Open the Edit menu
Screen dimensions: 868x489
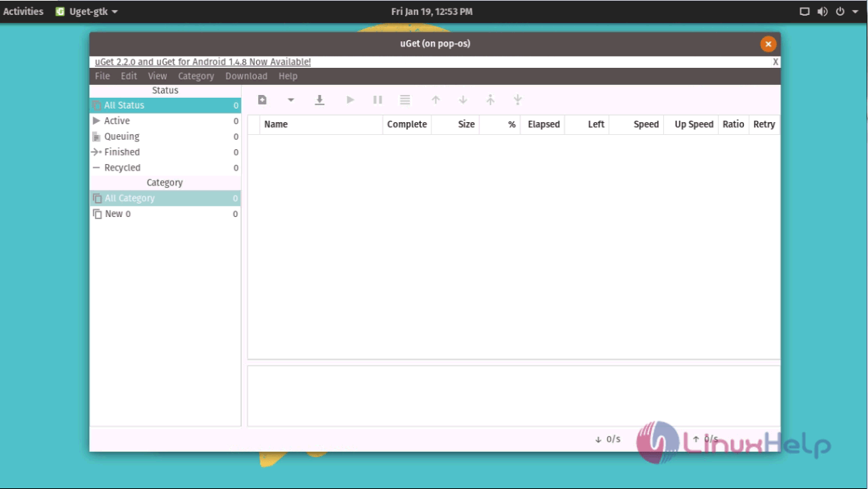(x=129, y=76)
